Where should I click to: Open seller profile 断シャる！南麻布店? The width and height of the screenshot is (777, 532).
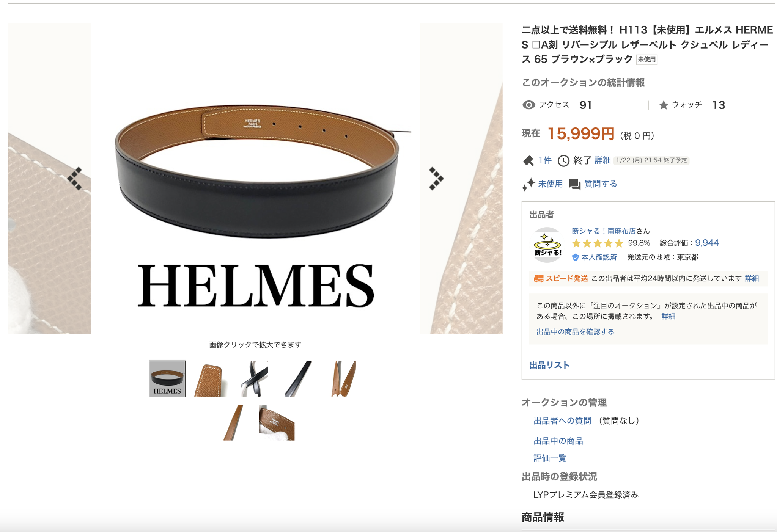pyautogui.click(x=604, y=231)
